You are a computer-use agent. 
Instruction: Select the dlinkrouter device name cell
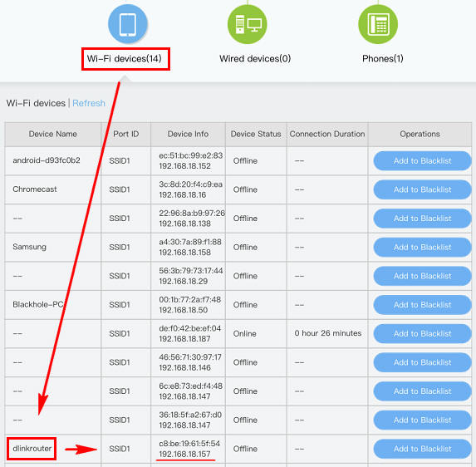tap(32, 449)
